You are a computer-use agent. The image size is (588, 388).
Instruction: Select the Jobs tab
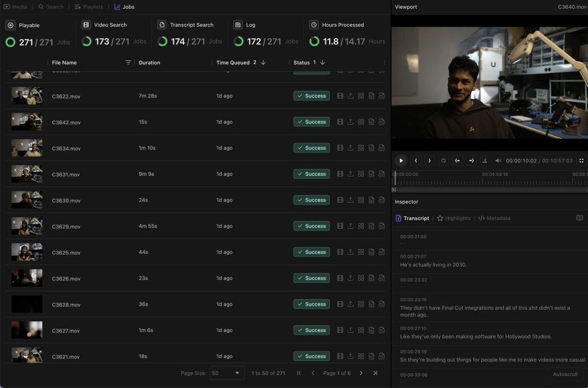[x=124, y=7]
